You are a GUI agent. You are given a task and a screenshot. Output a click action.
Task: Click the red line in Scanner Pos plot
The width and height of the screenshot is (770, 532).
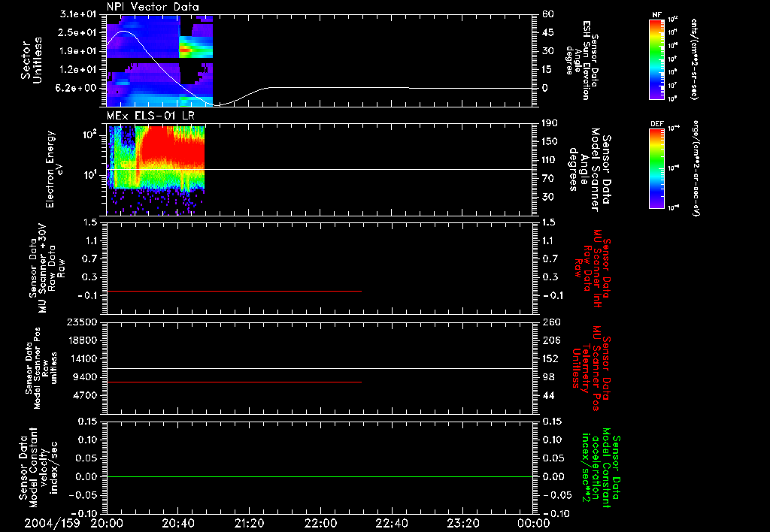coord(235,382)
